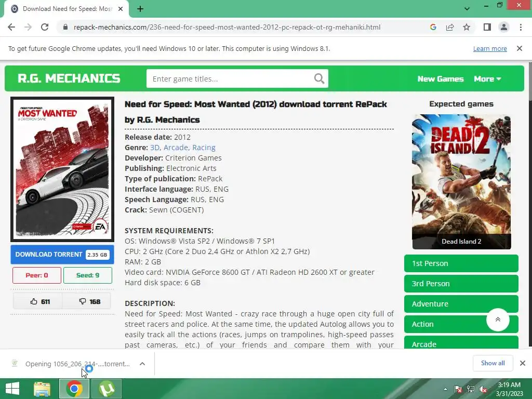The image size is (532, 399).
Task: Bookmark this page with the star icon
Action: pyautogui.click(x=467, y=27)
